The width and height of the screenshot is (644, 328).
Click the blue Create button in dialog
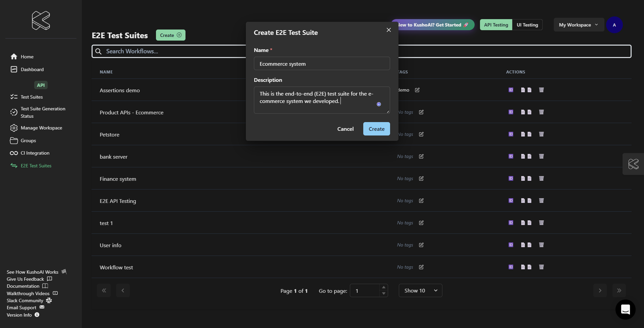point(376,129)
